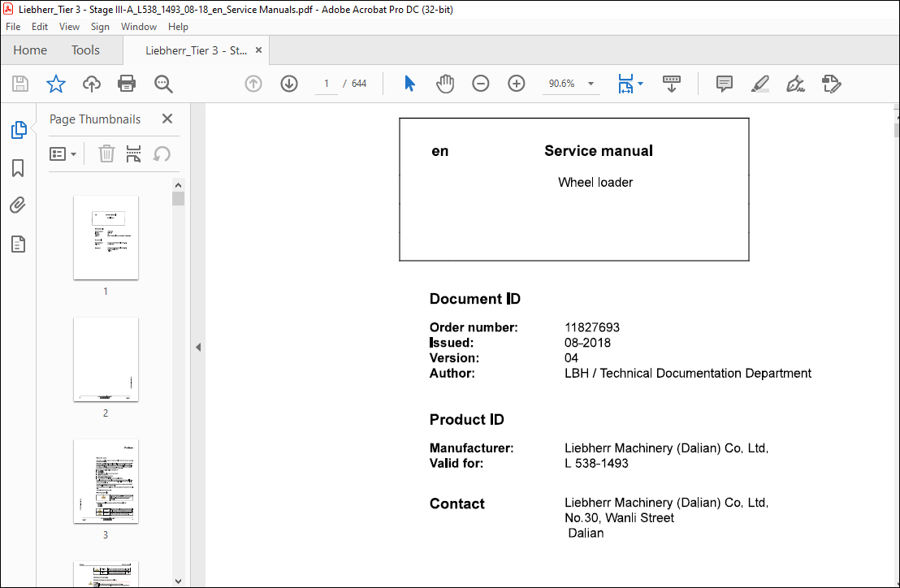Select page 3 thumbnail

coord(106,481)
